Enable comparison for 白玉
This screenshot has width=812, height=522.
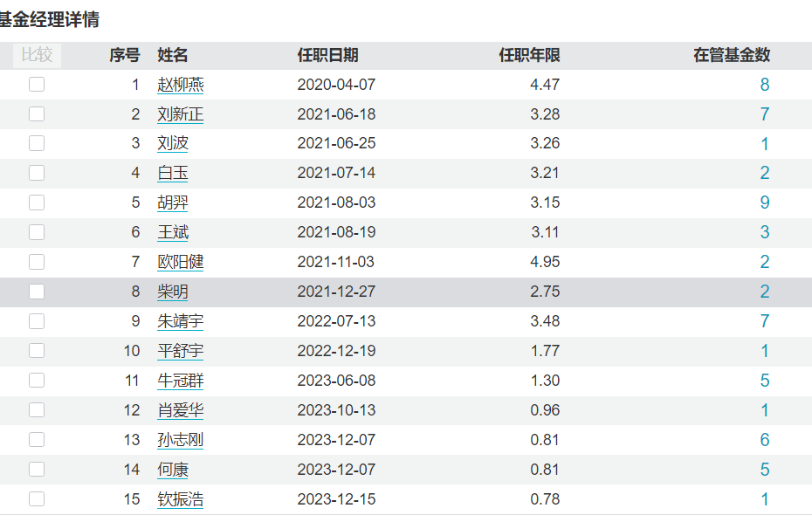coord(36,173)
